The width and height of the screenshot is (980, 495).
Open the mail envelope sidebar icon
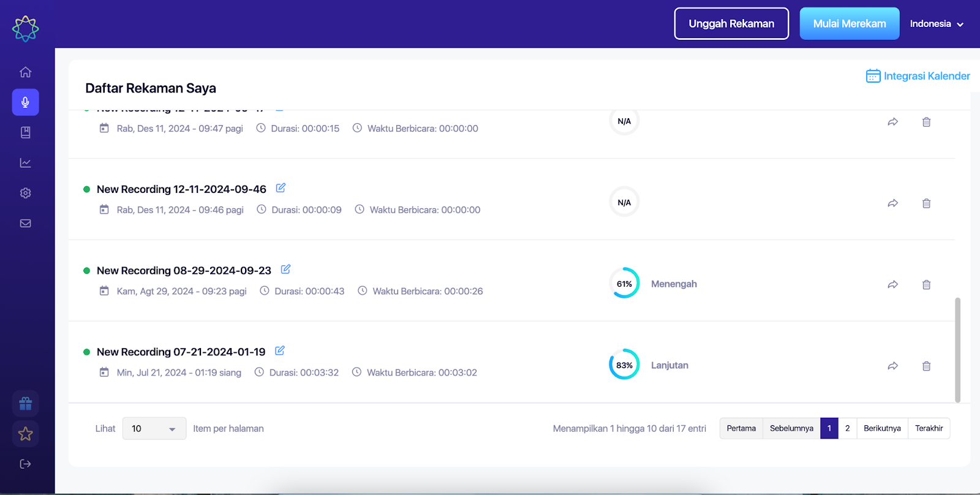(25, 223)
